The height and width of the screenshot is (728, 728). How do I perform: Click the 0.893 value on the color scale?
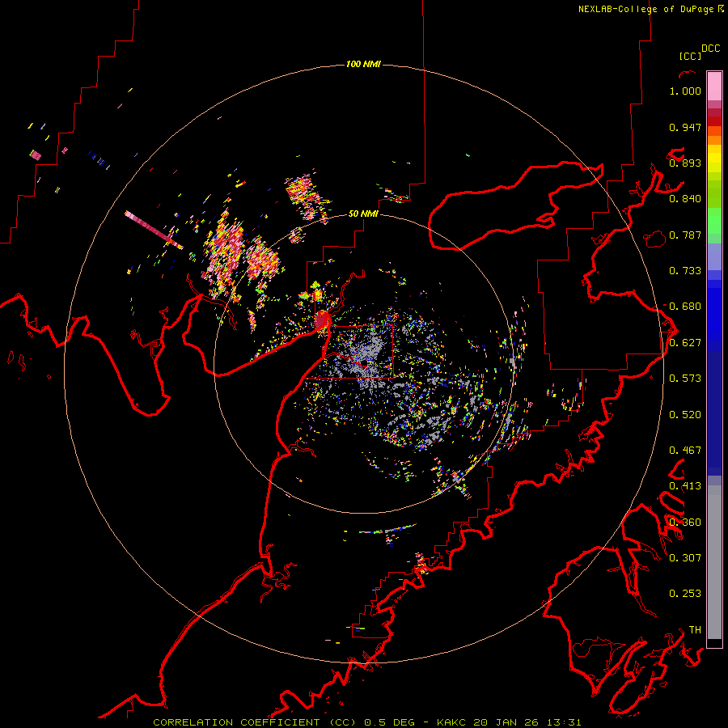685,163
